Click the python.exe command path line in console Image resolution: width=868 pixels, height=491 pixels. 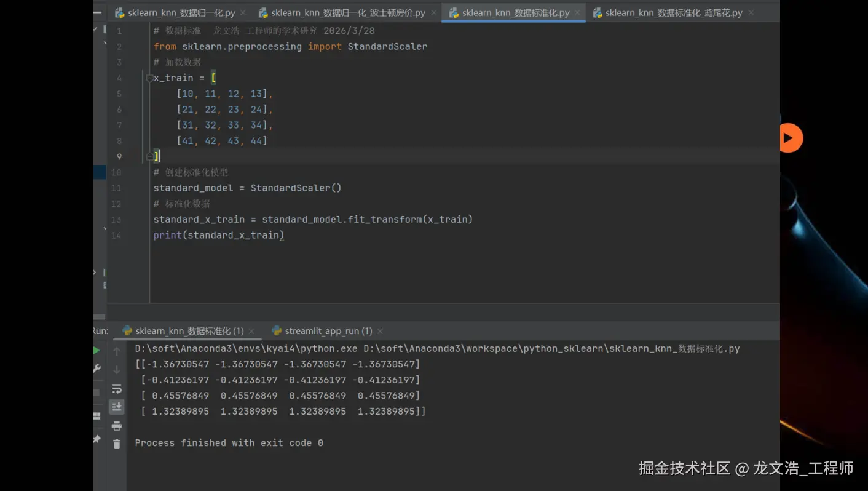coord(437,349)
